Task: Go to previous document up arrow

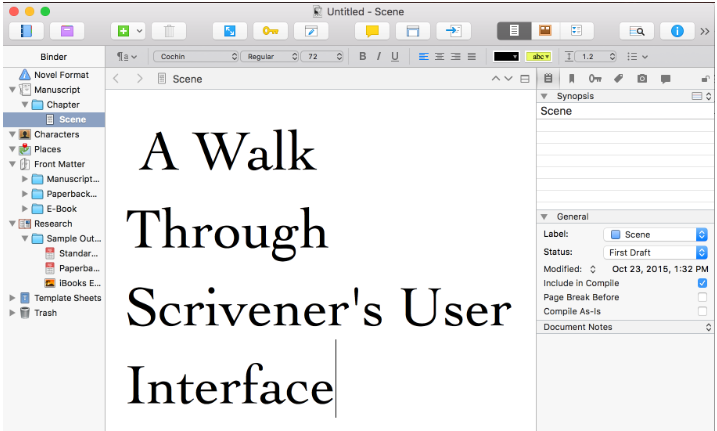Action: pyautogui.click(x=495, y=79)
